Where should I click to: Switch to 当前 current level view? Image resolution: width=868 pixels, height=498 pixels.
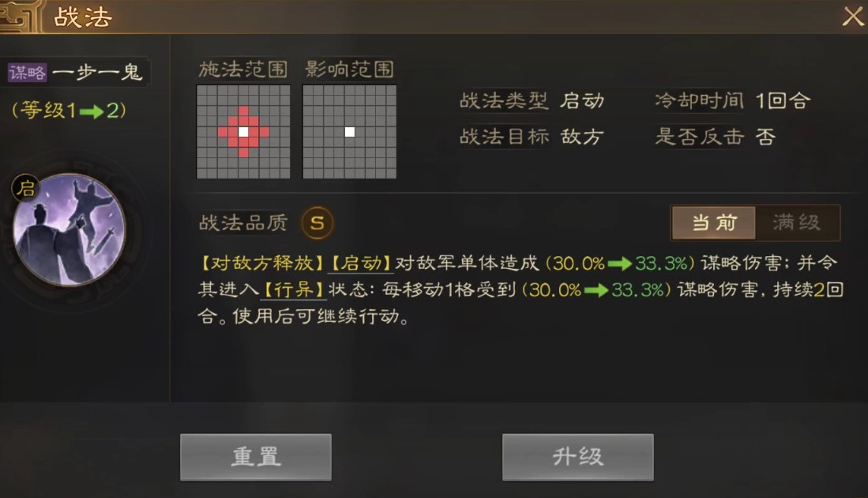[713, 223]
